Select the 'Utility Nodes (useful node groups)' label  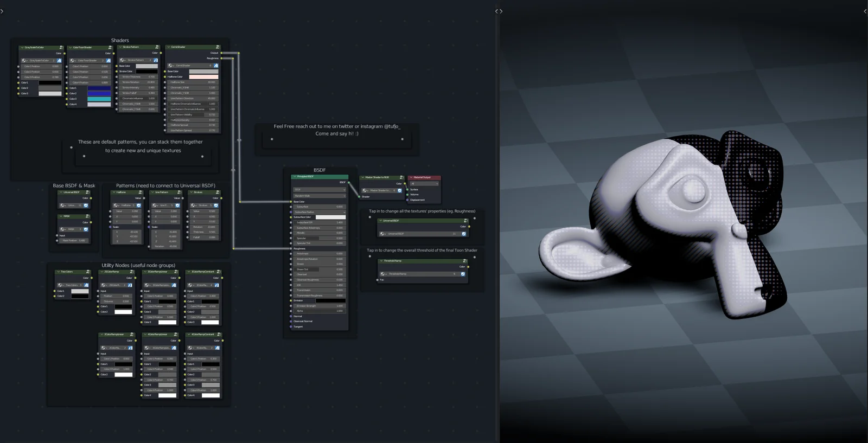tap(138, 265)
